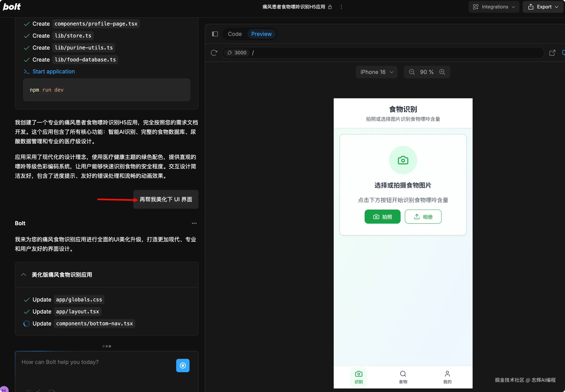Click vertical dots menu beside project title
The width and height of the screenshot is (565, 392).
click(341, 7)
